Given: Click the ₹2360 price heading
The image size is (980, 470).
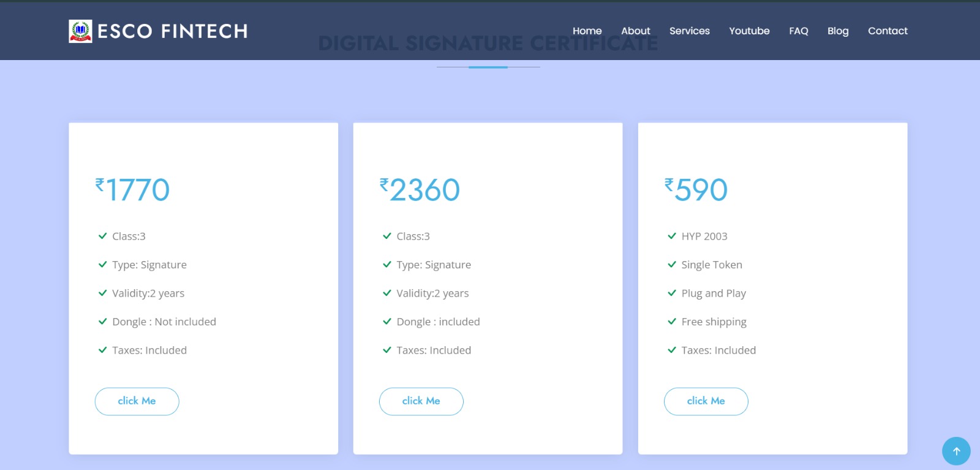Looking at the screenshot, I should click(420, 189).
